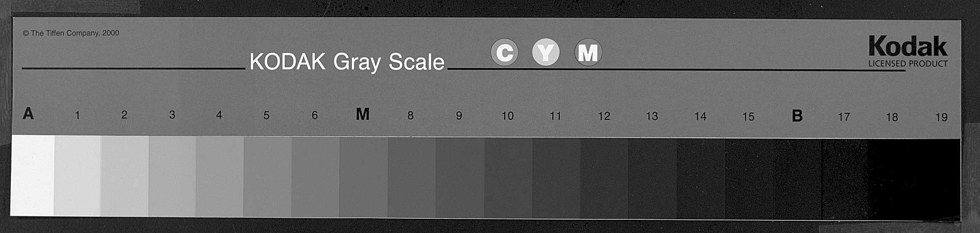The image size is (980, 233).
Task: Select the gray swatch under number 1
Action: tap(78, 176)
